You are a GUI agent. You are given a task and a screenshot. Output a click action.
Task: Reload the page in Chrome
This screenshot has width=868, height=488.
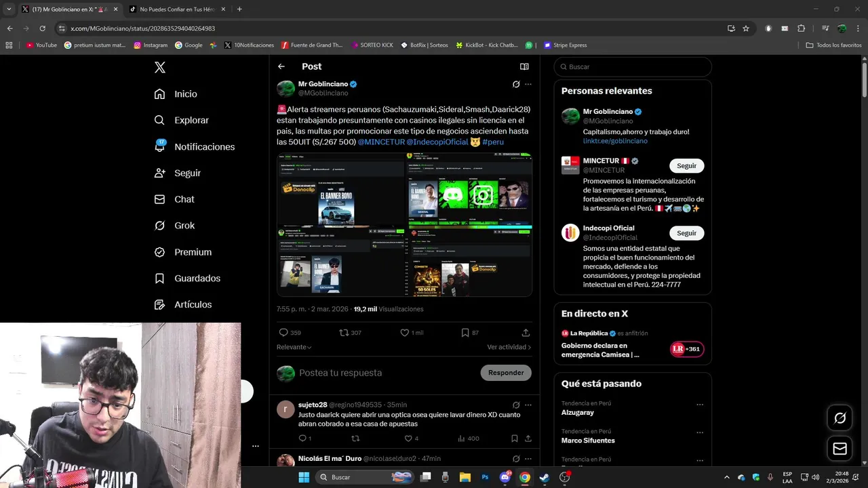42,28
